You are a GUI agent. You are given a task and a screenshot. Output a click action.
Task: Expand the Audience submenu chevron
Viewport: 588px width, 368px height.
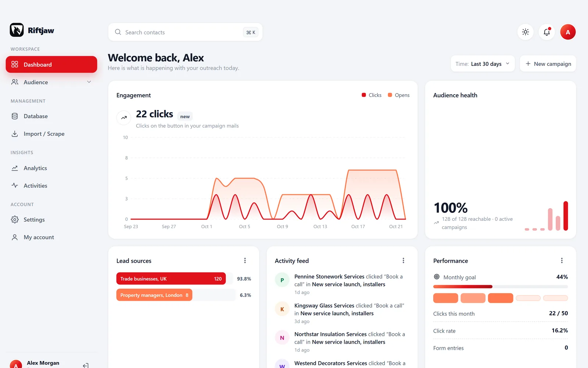pyautogui.click(x=89, y=82)
